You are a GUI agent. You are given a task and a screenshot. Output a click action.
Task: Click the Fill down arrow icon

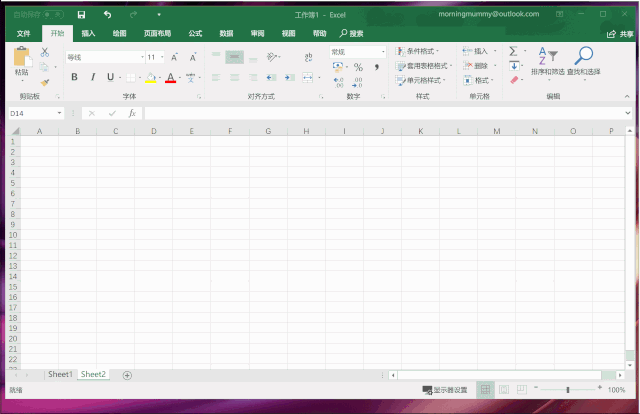[514, 66]
